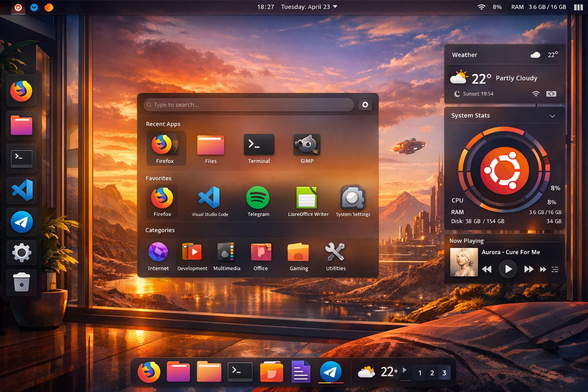The width and height of the screenshot is (588, 392).
Task: Open the Wi-Fi indicator in the top bar
Action: pyautogui.click(x=481, y=7)
